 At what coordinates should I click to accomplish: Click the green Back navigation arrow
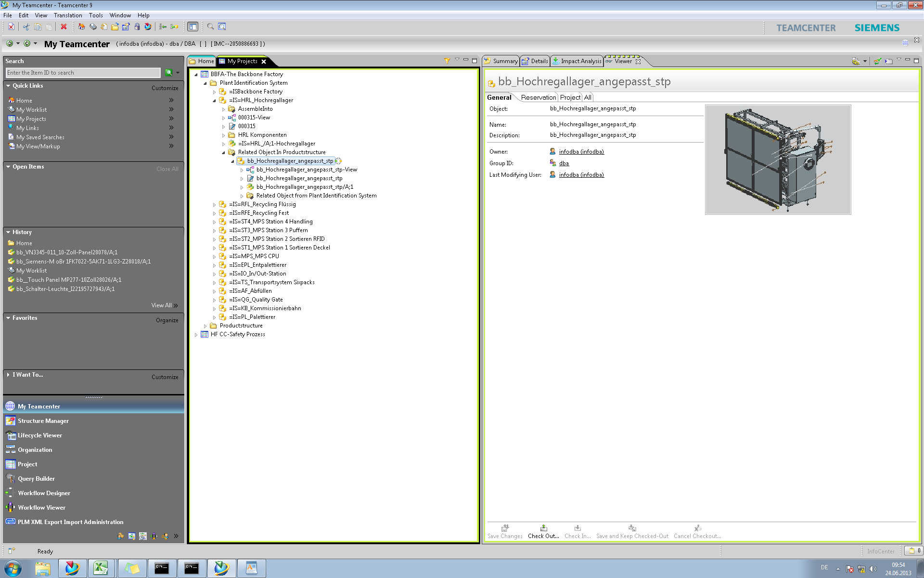pos(10,43)
